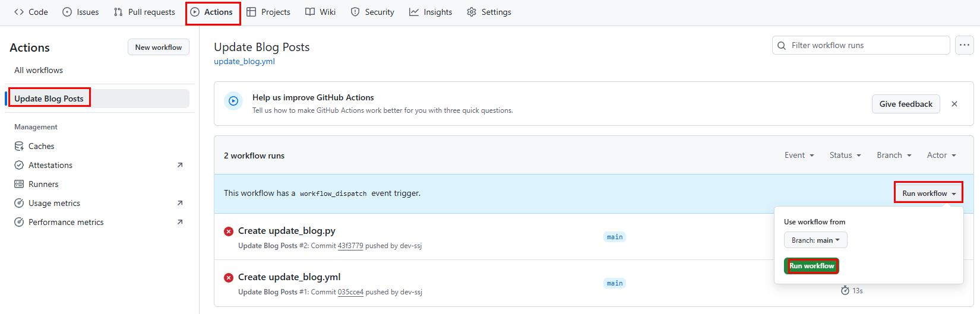Open the Security tab
980x314 pixels.
(x=372, y=12)
